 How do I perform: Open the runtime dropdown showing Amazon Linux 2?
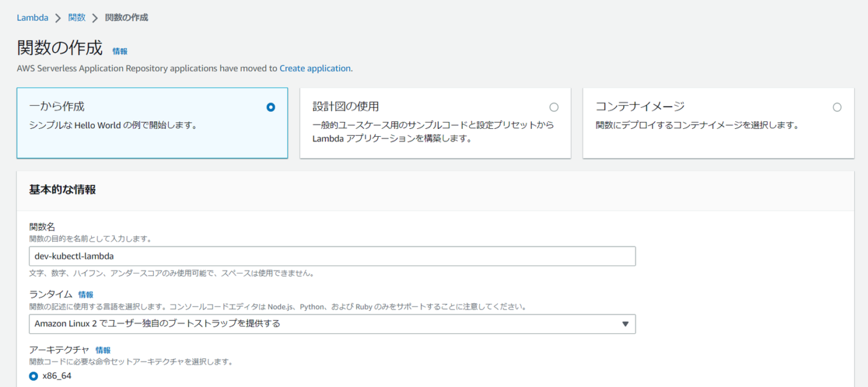[332, 324]
